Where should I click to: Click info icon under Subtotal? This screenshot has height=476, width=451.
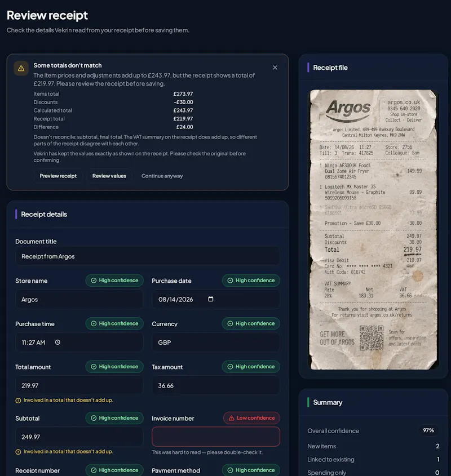pos(18,452)
